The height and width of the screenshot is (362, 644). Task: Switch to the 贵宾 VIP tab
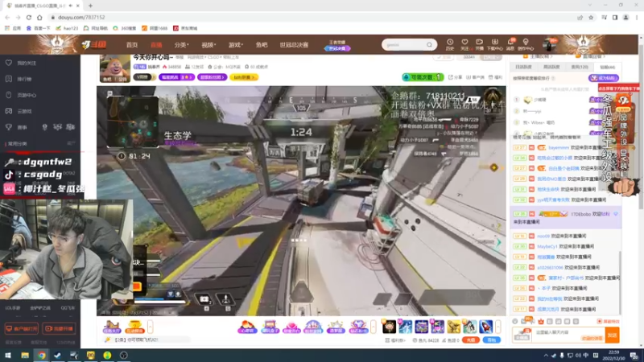[579, 67]
